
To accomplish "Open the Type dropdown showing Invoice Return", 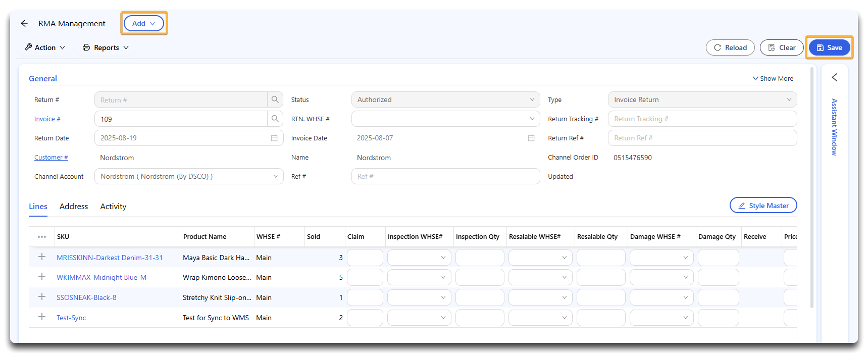I will [x=702, y=99].
